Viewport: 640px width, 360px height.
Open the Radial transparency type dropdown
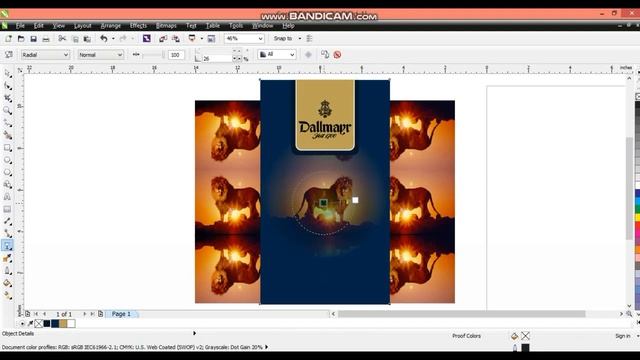(x=45, y=54)
